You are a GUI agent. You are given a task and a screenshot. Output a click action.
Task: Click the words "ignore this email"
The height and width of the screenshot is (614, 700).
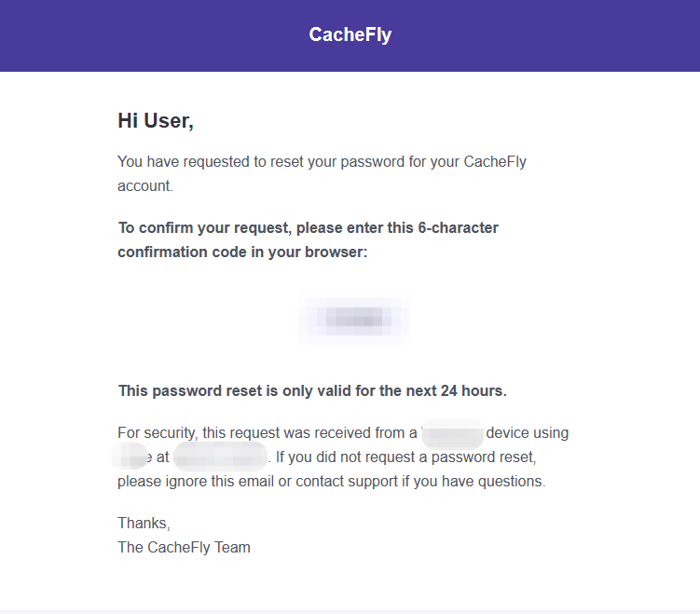click(213, 482)
